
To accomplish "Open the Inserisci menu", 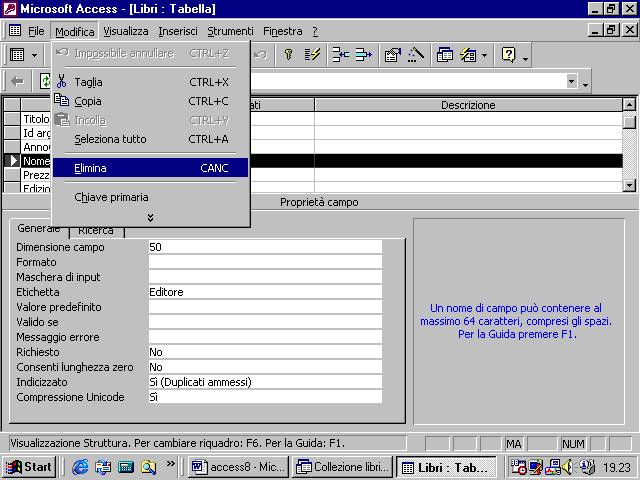I will click(x=178, y=31).
